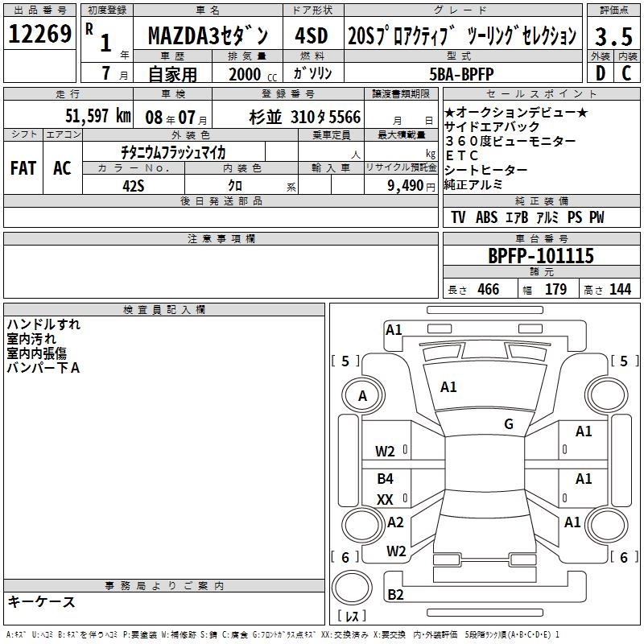Select sales point "シートヒーター"

point(485,170)
